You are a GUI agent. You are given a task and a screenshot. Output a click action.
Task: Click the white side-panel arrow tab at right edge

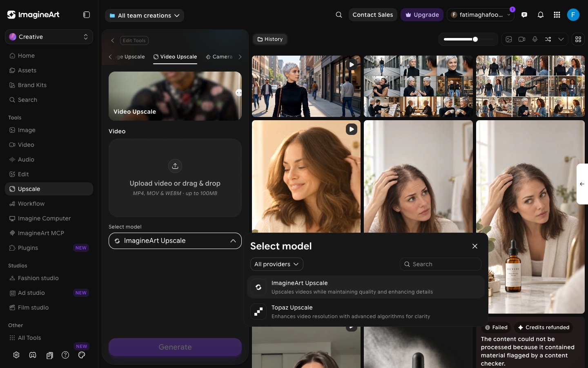coord(582,184)
